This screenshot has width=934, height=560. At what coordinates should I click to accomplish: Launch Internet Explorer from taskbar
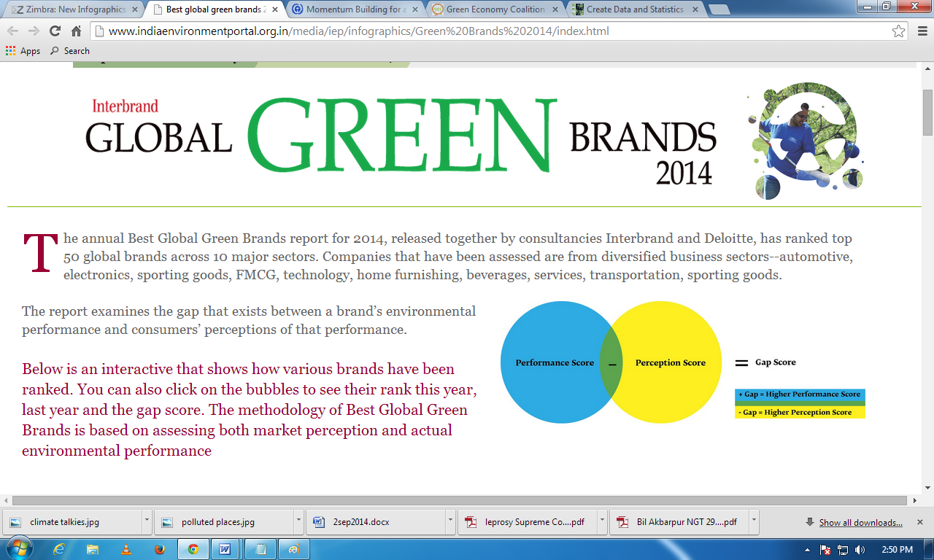(x=60, y=549)
